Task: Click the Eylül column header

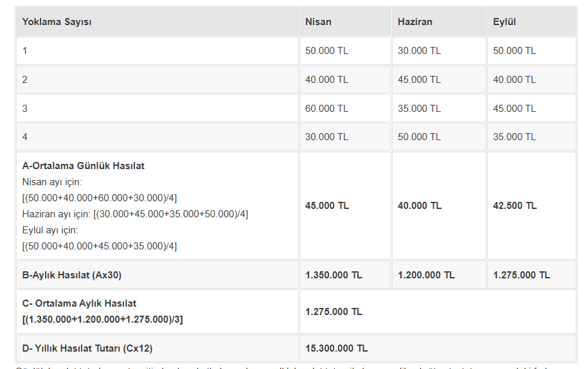Action: click(x=504, y=22)
